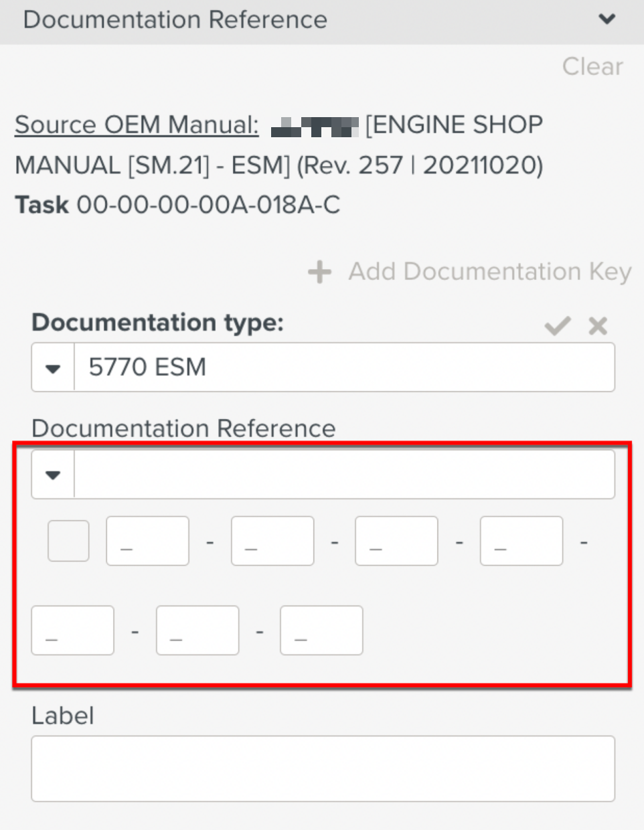The width and height of the screenshot is (644, 830).
Task: Click the third reference segment box
Action: coord(396,541)
